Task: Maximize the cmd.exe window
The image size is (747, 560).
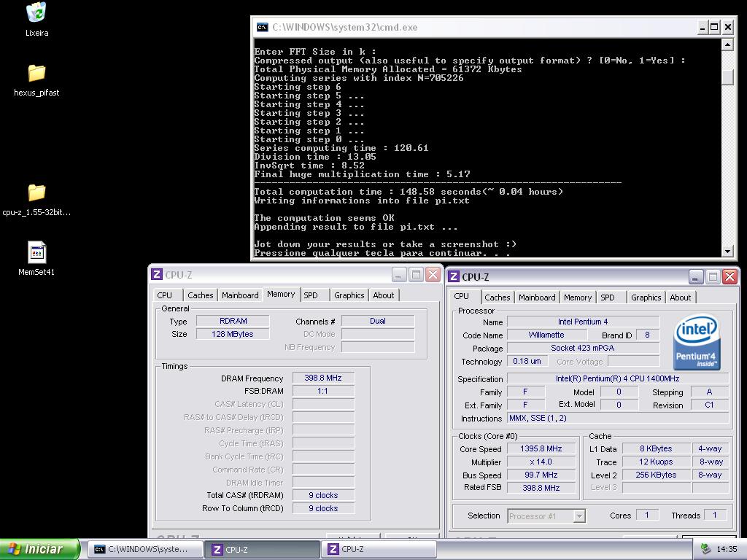Action: 714,27
